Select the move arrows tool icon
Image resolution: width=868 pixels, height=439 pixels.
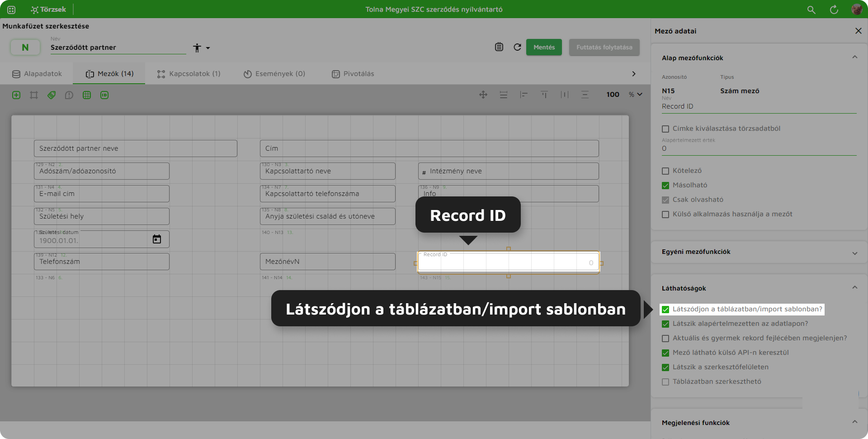pos(483,95)
